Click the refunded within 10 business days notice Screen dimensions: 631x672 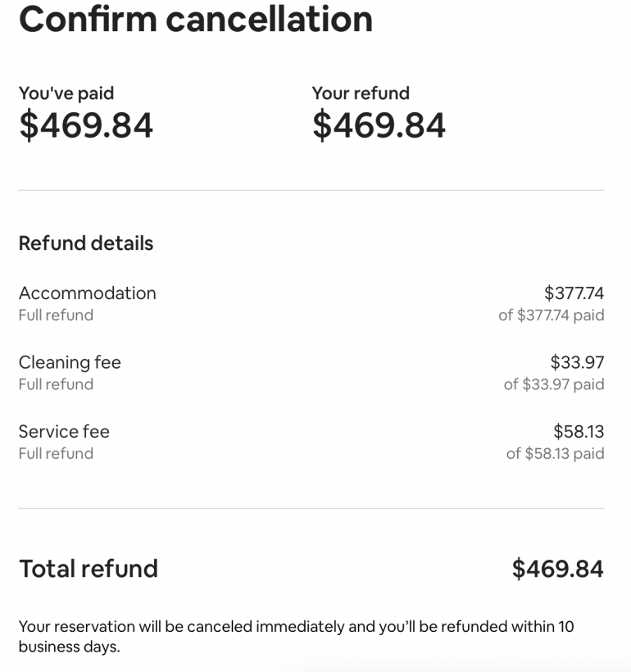(x=296, y=637)
